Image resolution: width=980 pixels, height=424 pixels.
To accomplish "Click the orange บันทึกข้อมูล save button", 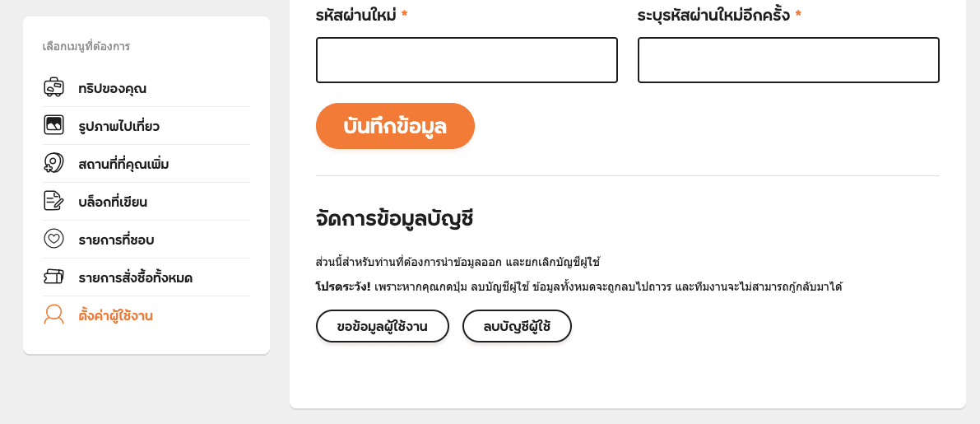I will [x=395, y=126].
